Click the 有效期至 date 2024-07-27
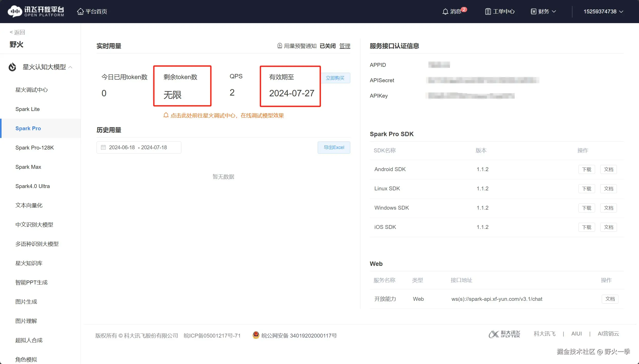 point(292,93)
